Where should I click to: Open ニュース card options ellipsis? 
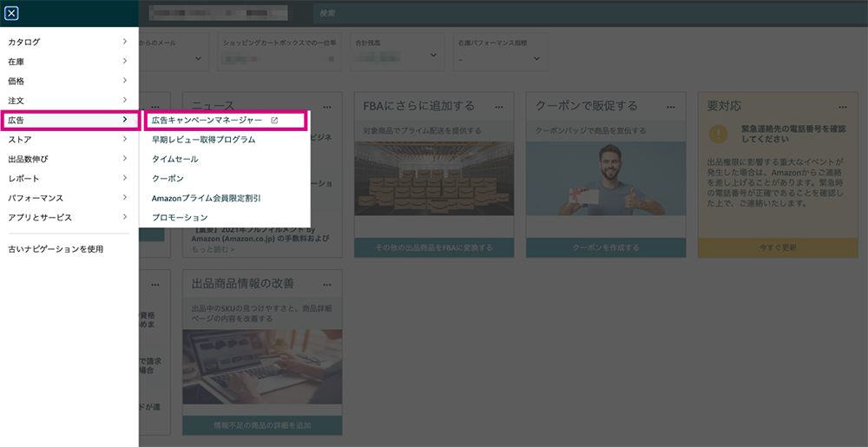coord(327,107)
